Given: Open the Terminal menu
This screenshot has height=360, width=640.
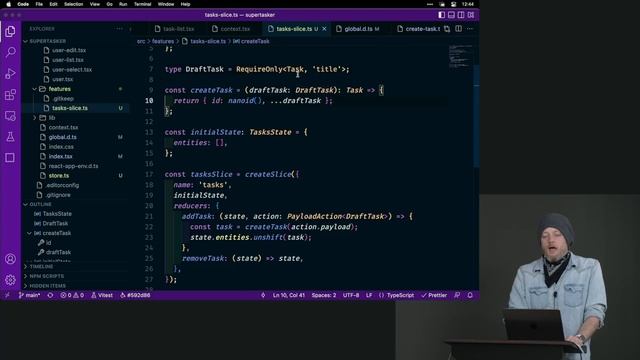Looking at the screenshot, I should [142, 4].
